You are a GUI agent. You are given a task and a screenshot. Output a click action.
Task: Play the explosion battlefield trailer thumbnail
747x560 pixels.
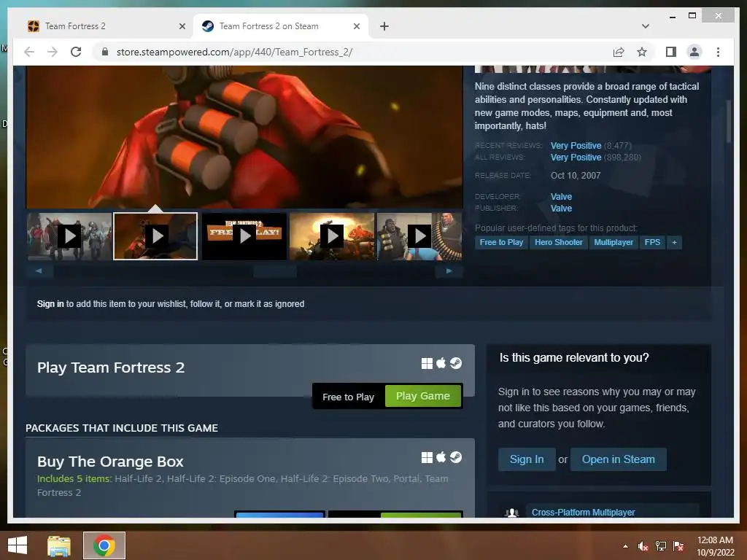(332, 236)
